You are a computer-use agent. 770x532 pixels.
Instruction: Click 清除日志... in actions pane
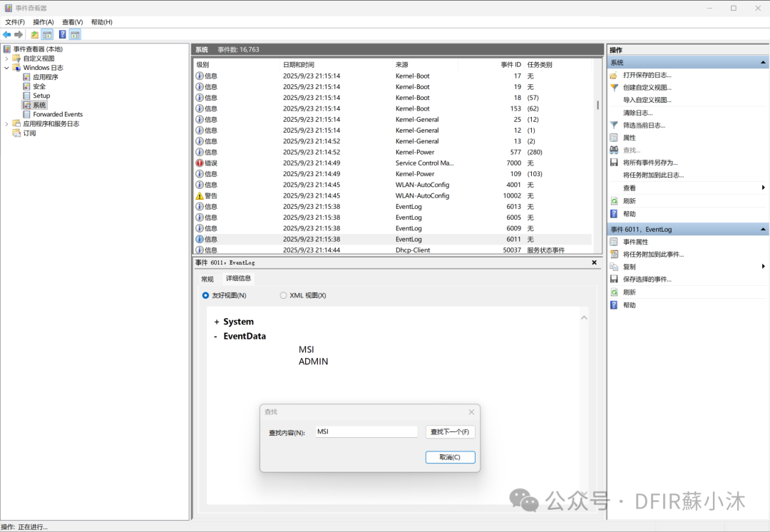638,113
